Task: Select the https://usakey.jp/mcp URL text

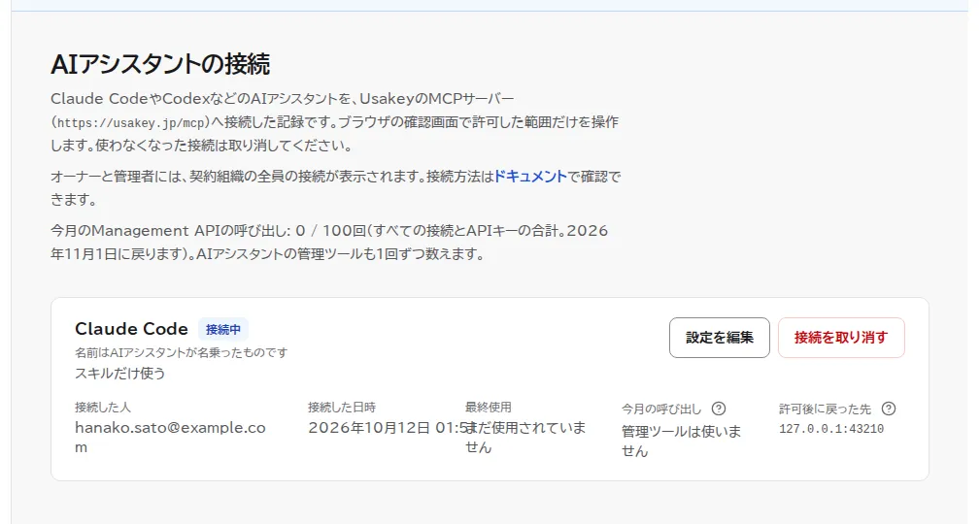Action: (130, 123)
